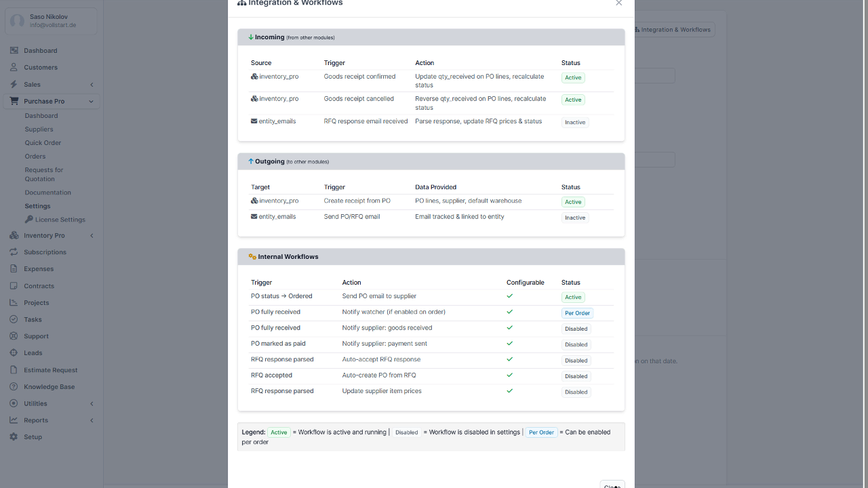Click Inactive badge for RFQ response email received

point(575,123)
